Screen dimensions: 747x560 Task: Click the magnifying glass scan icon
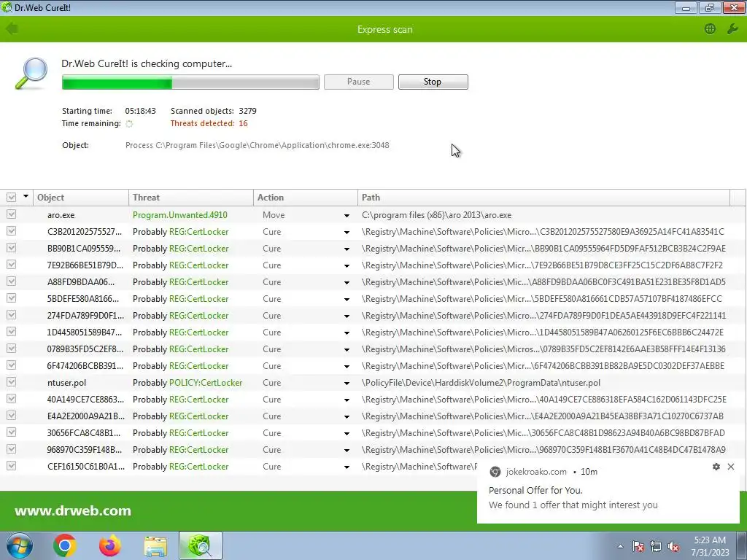click(31, 74)
